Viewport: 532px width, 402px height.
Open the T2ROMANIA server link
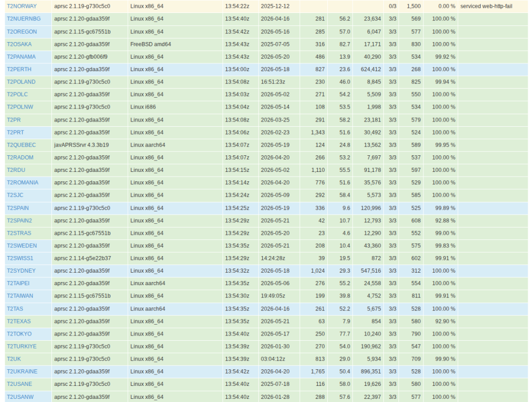[22, 182]
